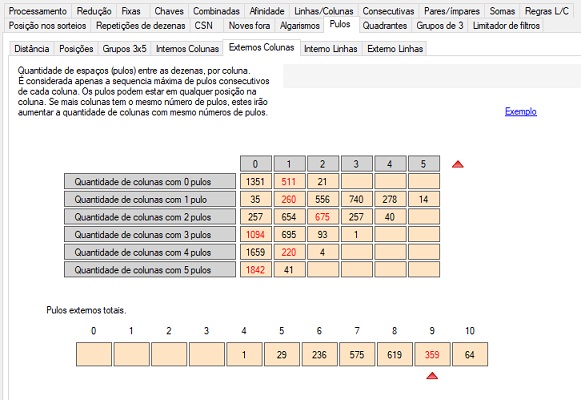Open the Exemplo link
Viewport: 581px width, 400px height.
(x=521, y=111)
